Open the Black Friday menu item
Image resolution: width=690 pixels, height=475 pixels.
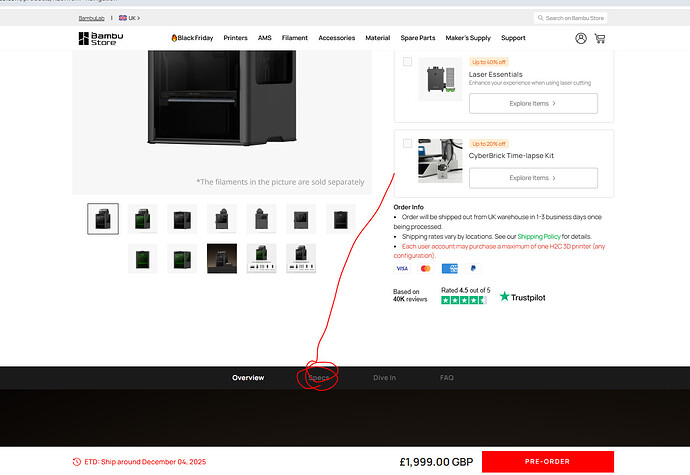point(192,38)
